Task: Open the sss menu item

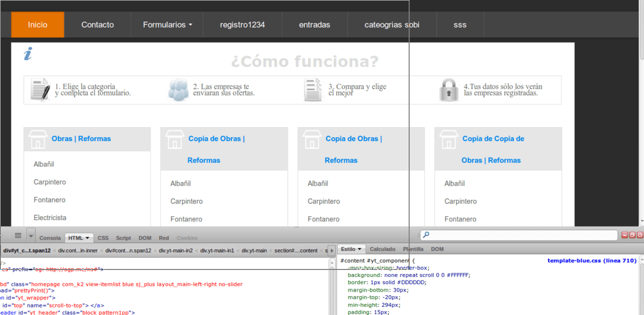Action: click(460, 25)
